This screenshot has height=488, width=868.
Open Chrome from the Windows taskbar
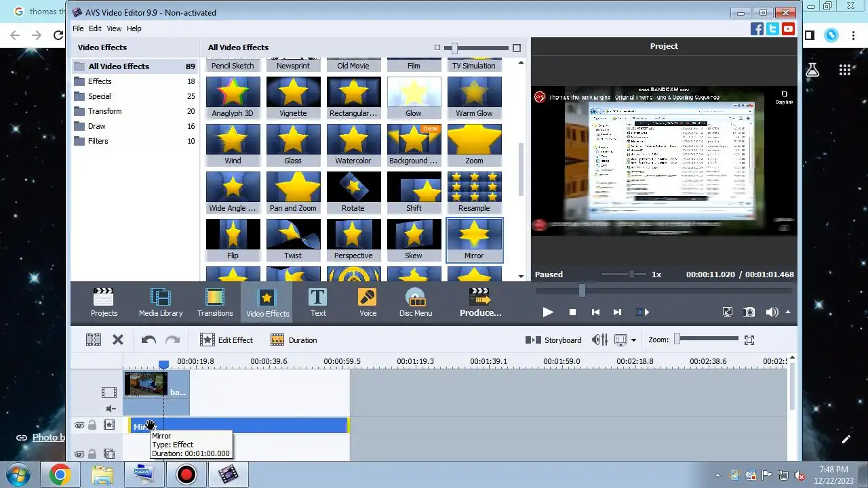(x=60, y=474)
